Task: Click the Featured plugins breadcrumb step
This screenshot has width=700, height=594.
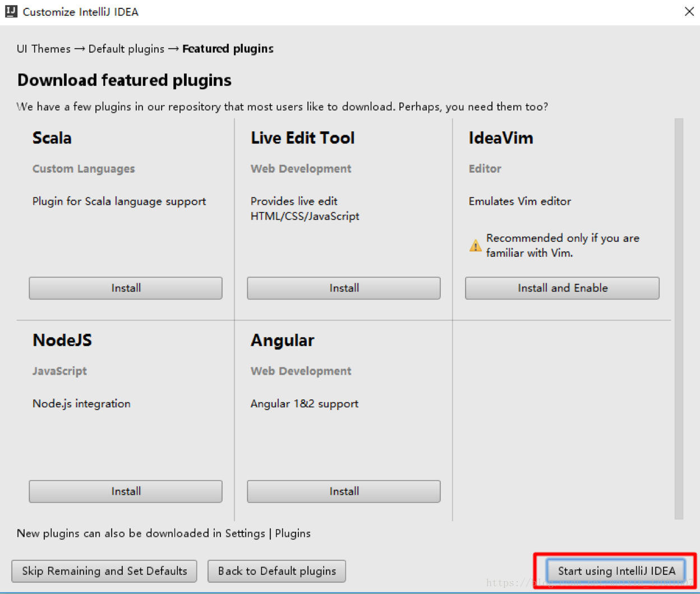Action: click(x=228, y=49)
